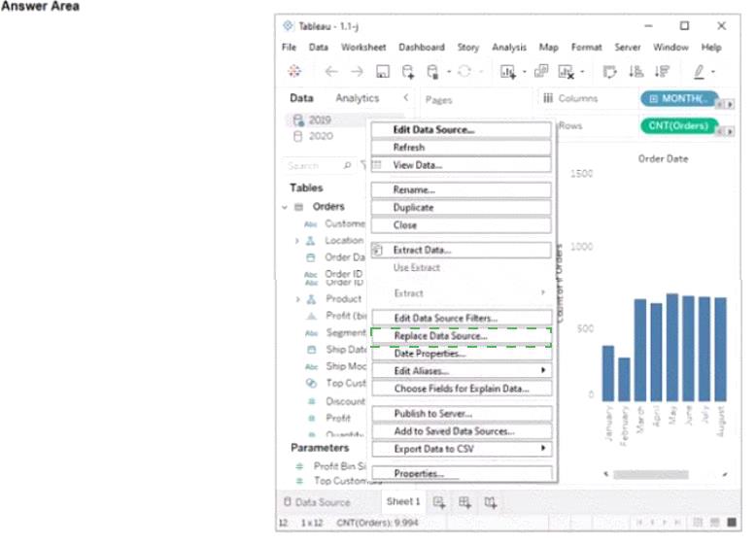Click the Duplicate sheet toolbar icon
Image resolution: width=756 pixels, height=545 pixels.
(541, 71)
